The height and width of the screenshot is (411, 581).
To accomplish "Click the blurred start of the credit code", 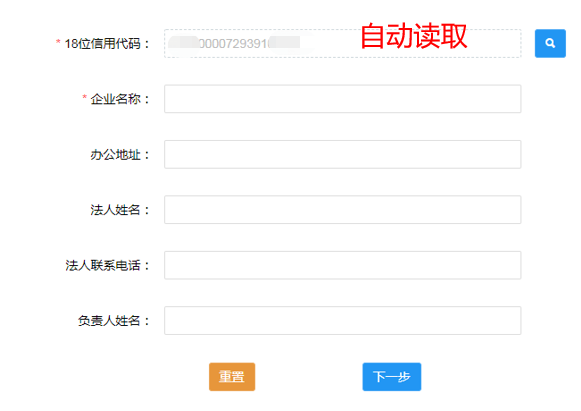I will [183, 43].
